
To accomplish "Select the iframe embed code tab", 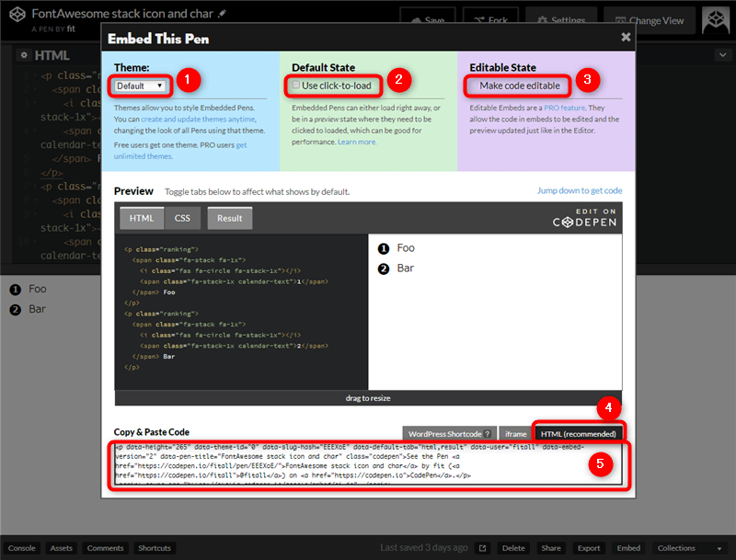I will click(515, 433).
